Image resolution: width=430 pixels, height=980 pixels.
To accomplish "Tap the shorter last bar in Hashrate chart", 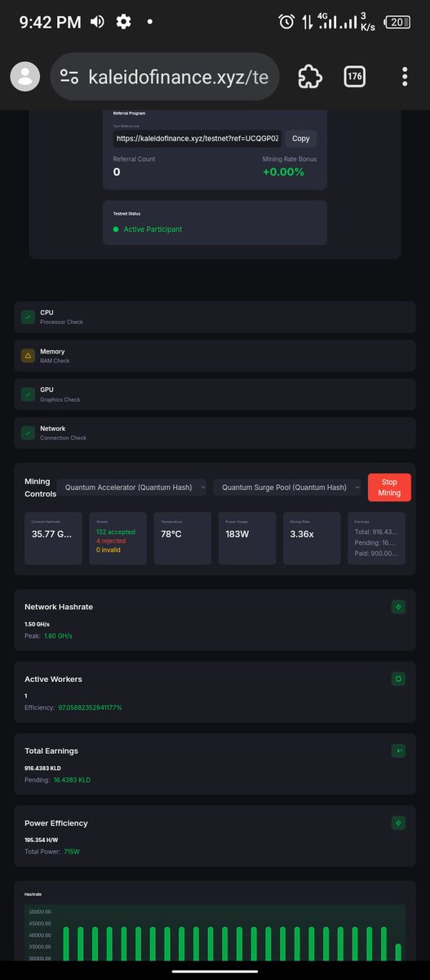I will (398, 952).
